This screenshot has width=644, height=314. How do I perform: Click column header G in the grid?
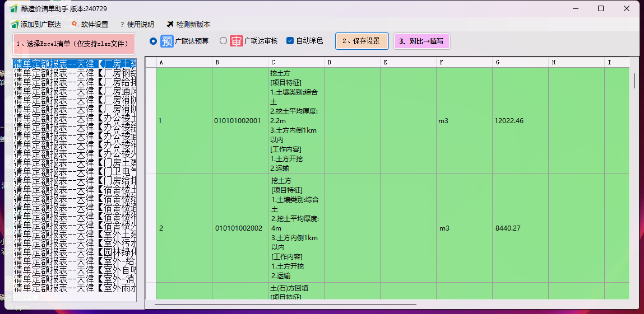point(520,62)
